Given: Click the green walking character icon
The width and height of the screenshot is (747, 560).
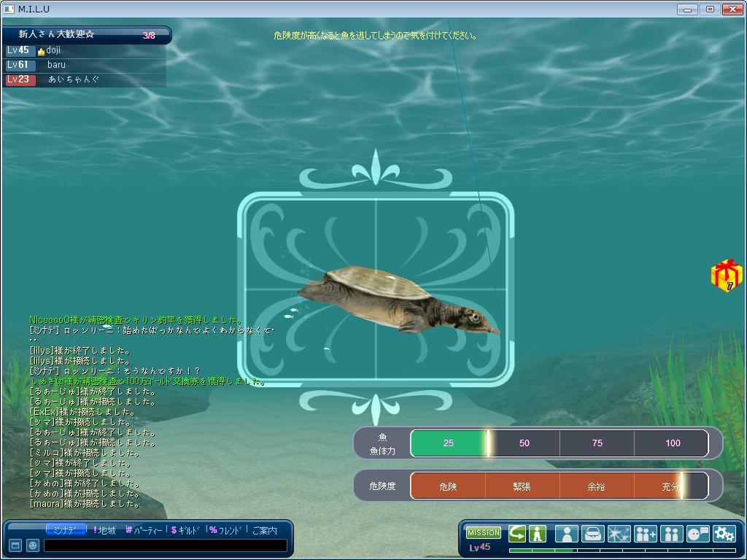Looking at the screenshot, I should [538, 534].
